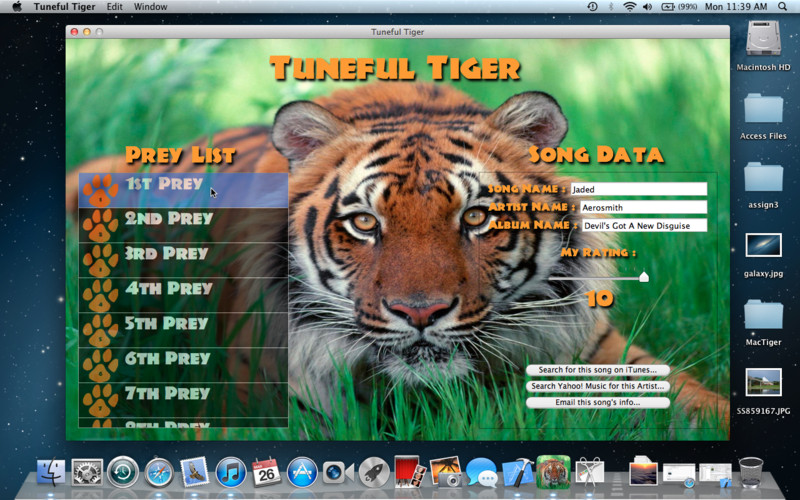Select "5th Prey" in Prey List
800x500 pixels.
pos(166,323)
